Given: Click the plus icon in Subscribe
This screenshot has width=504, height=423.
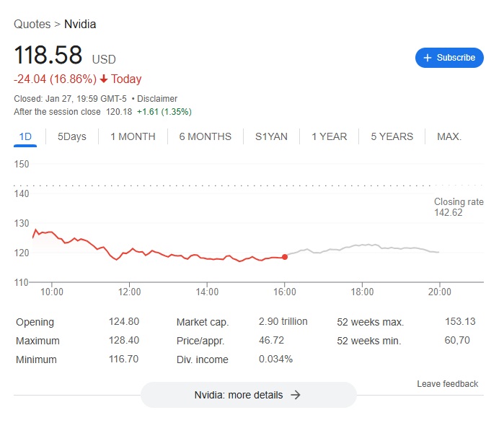Looking at the screenshot, I should pyautogui.click(x=427, y=58).
